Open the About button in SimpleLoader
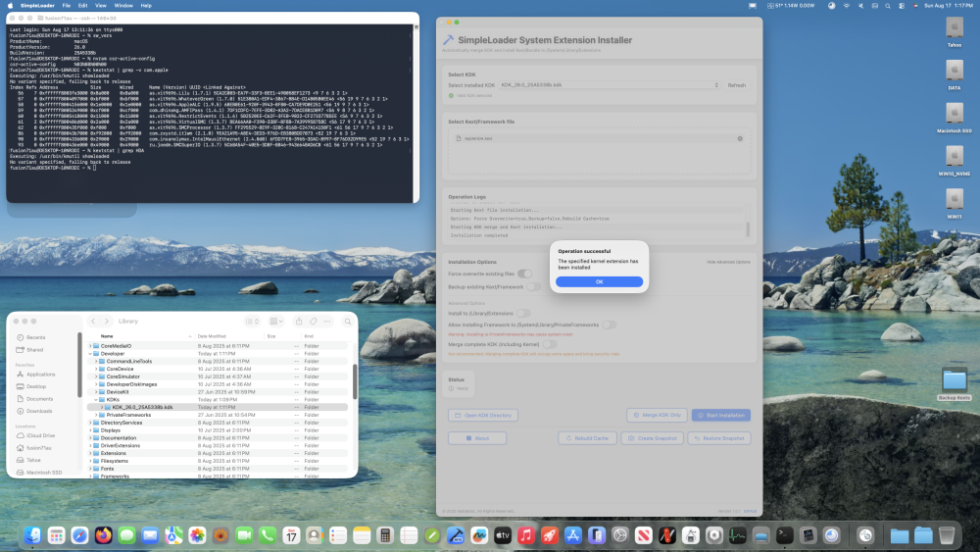Image resolution: width=980 pixels, height=552 pixels. point(477,438)
